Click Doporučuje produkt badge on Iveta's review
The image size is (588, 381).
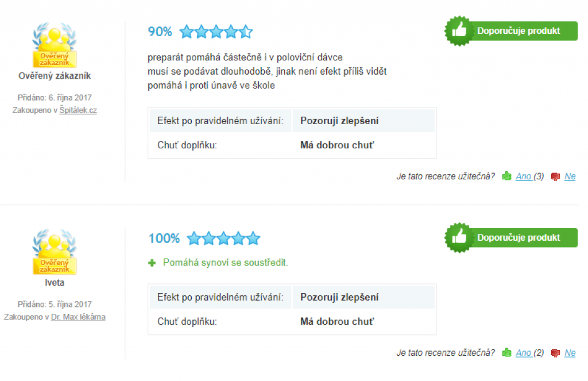510,237
